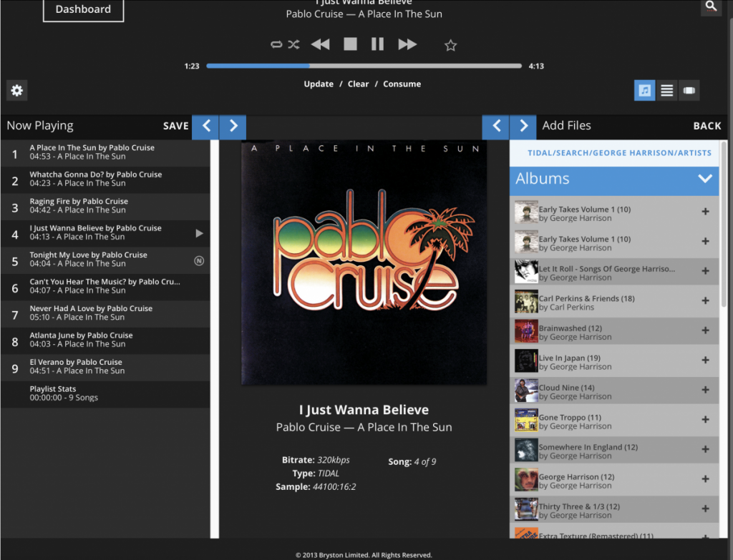
Task: Play track 6 Can't You Hear The Music?
Action: (x=105, y=287)
